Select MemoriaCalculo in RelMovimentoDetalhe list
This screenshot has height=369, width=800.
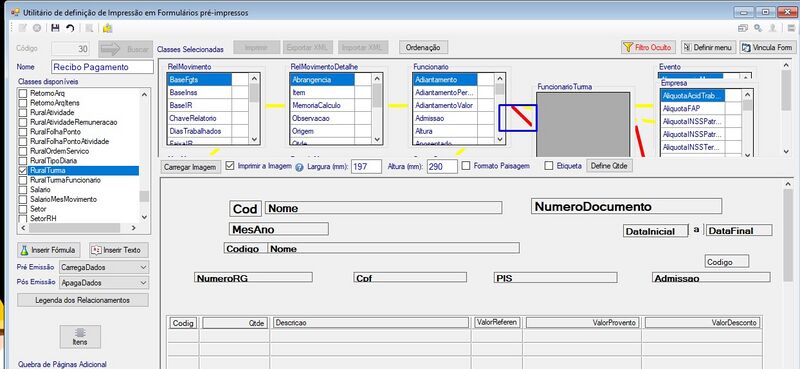(x=322, y=105)
